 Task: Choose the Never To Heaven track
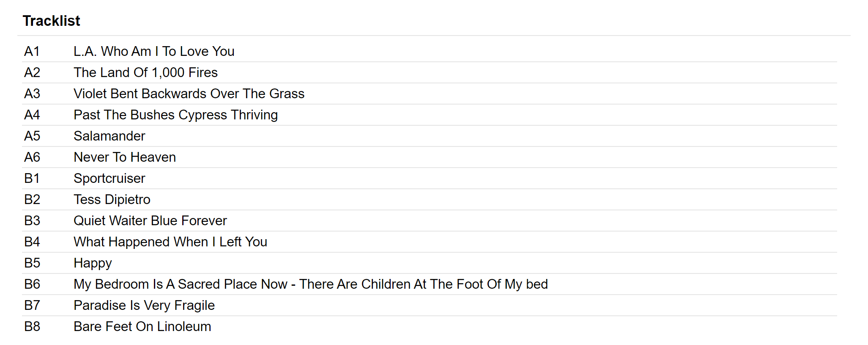tap(125, 157)
